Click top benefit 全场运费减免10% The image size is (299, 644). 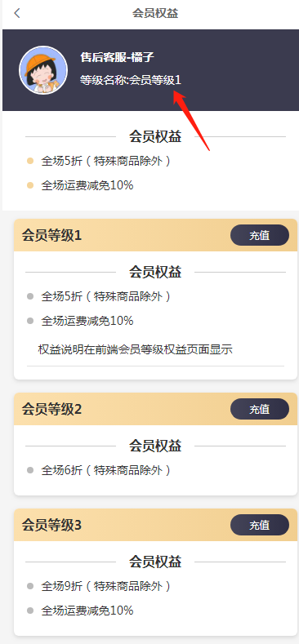(x=87, y=185)
